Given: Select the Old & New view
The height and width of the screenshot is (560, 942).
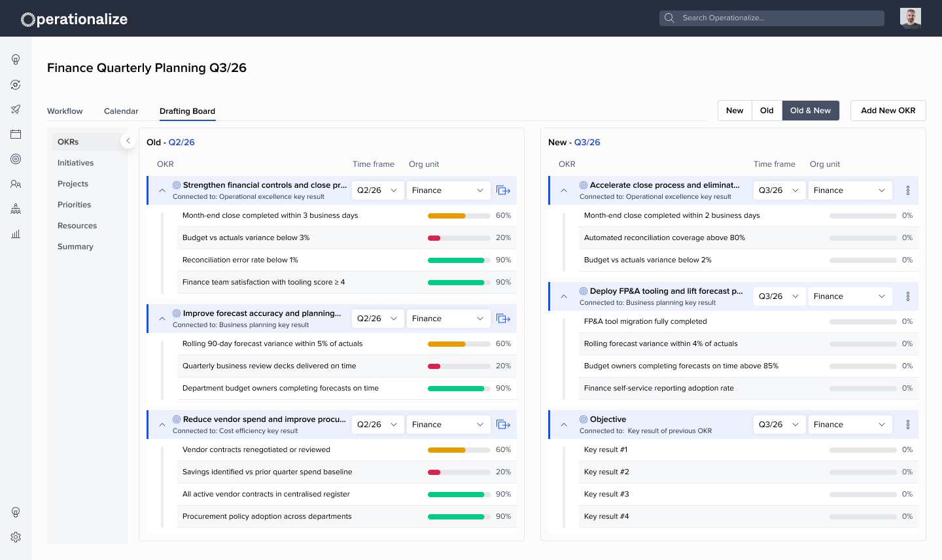Looking at the screenshot, I should pos(811,111).
